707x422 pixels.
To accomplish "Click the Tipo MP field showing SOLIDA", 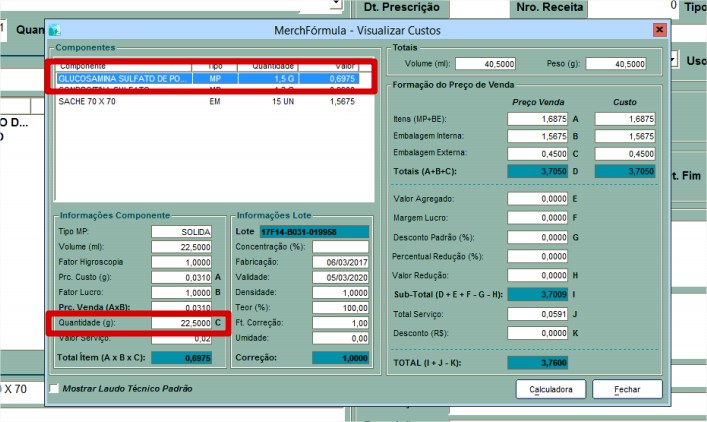I will (182, 232).
